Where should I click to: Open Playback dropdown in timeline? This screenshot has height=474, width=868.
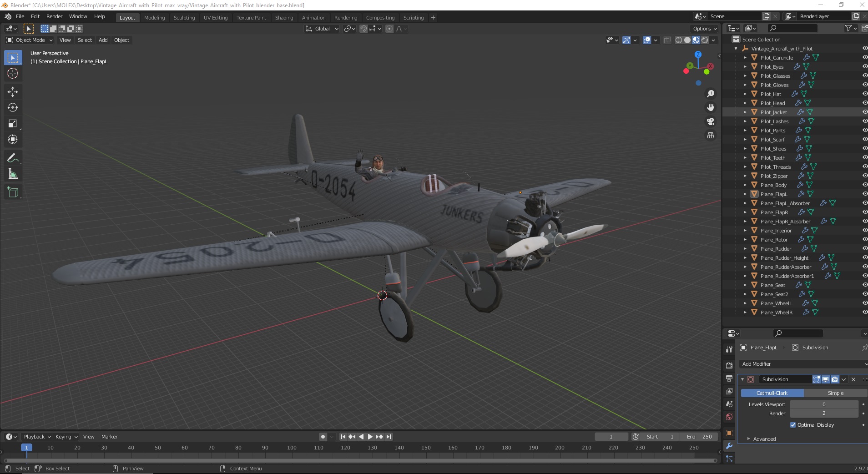click(37, 437)
